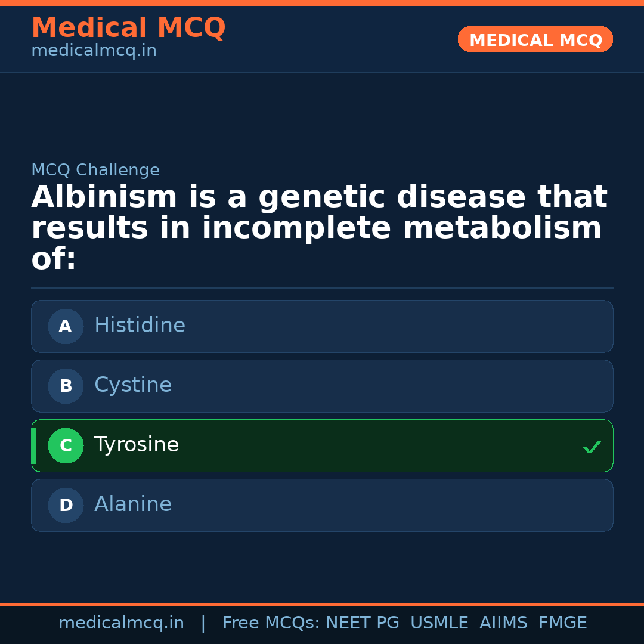
Task: Click the Albinism question heading text
Action: tap(319, 228)
